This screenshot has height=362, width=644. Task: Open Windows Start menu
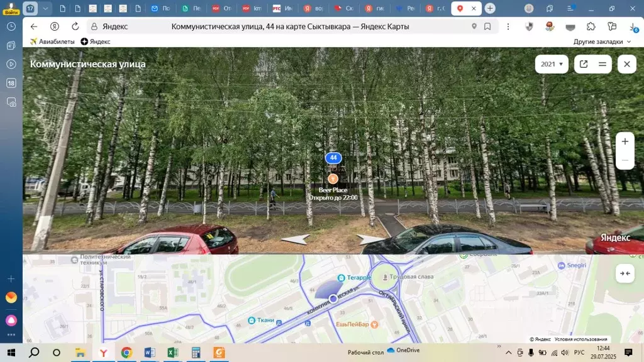pos(11,353)
